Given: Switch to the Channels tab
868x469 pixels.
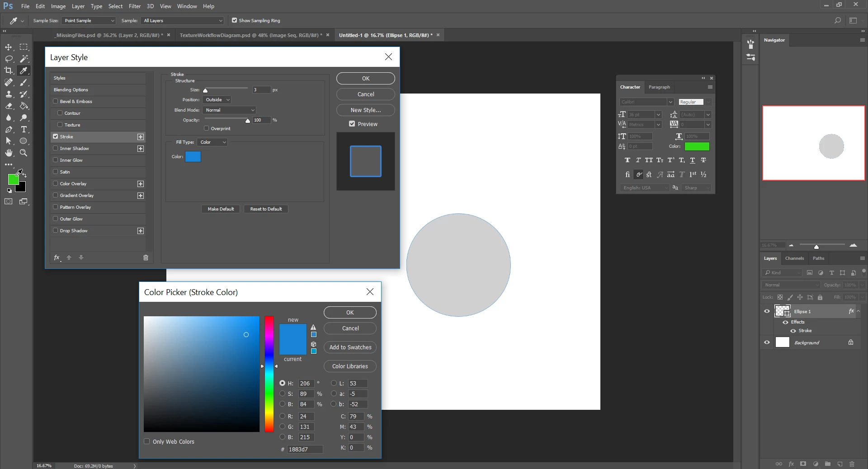Looking at the screenshot, I should point(794,258).
